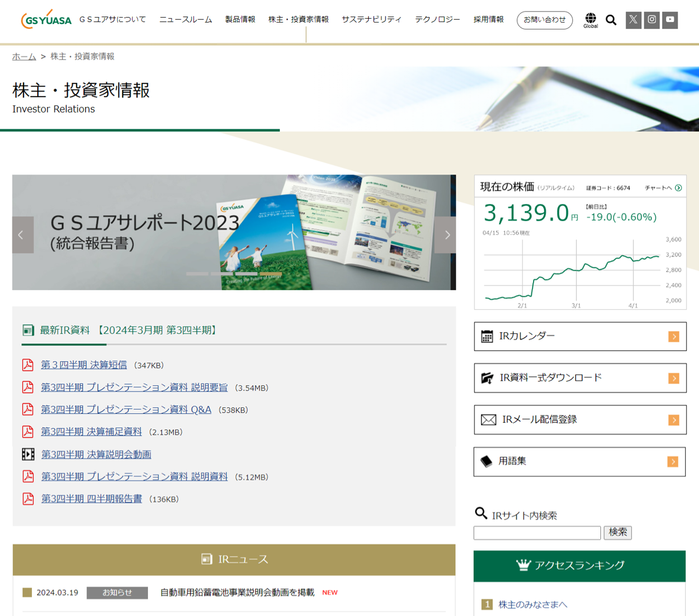Open 株主のみなさまへ ranking link

(533, 604)
